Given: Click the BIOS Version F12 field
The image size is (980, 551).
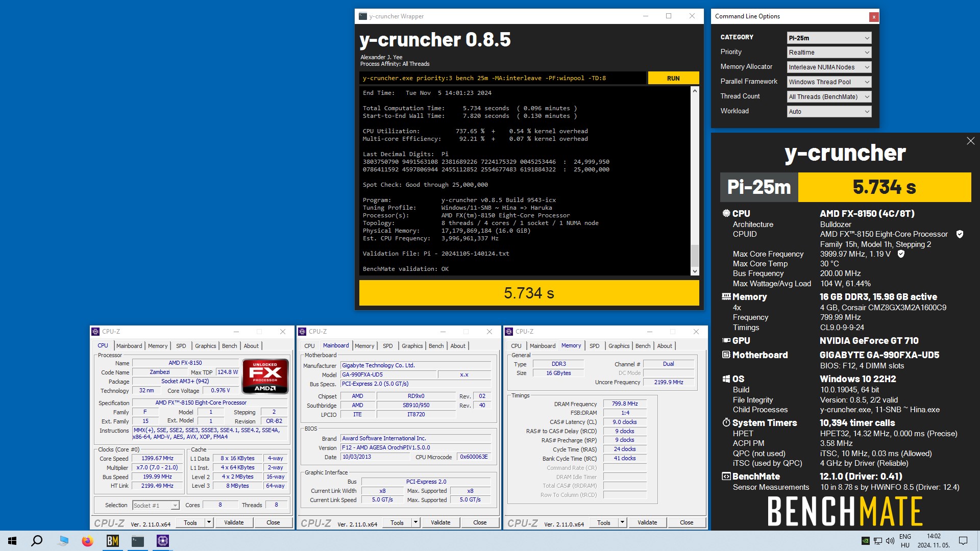Looking at the screenshot, I should click(415, 447).
